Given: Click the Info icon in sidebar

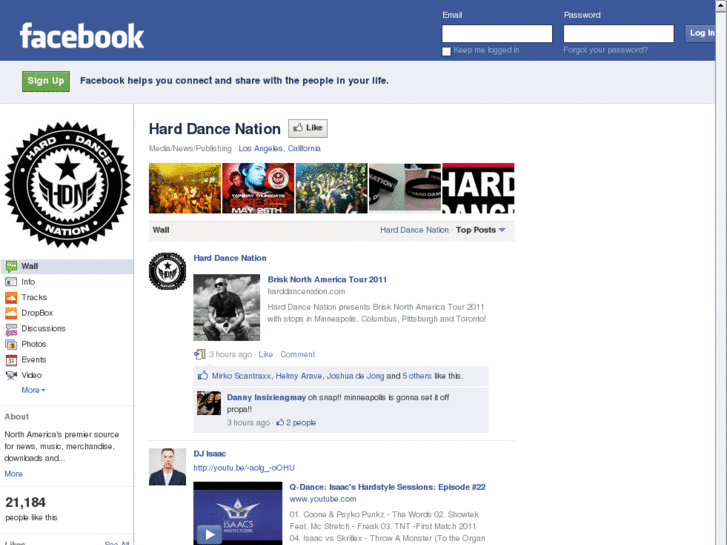Looking at the screenshot, I should pos(11,282).
